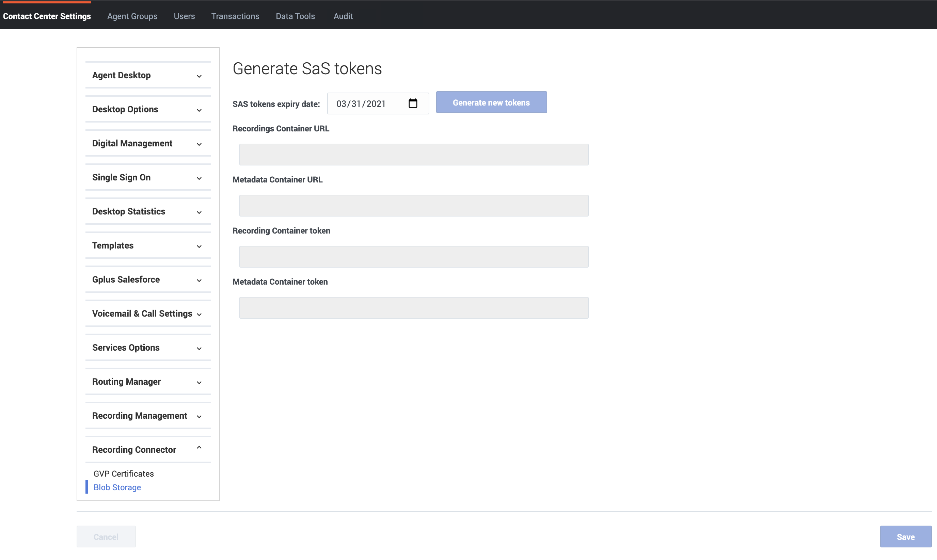Click the Metadata Container URL field
937x560 pixels.
click(x=414, y=206)
